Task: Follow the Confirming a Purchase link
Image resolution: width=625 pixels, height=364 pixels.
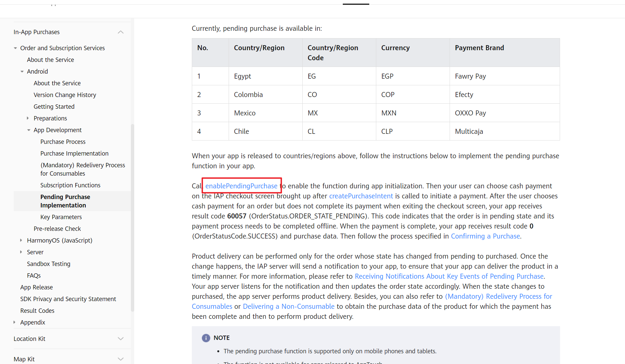Action: tap(485, 236)
